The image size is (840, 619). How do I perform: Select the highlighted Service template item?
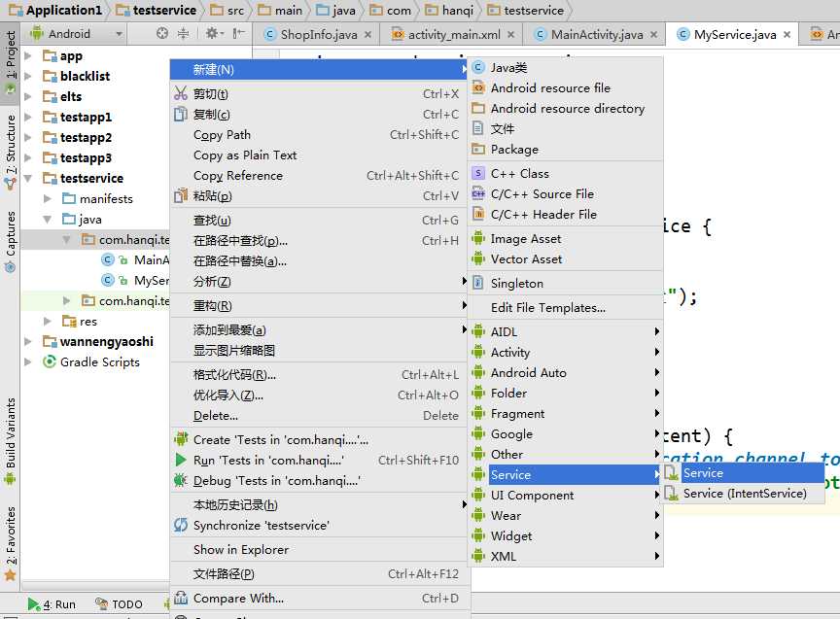pos(744,473)
